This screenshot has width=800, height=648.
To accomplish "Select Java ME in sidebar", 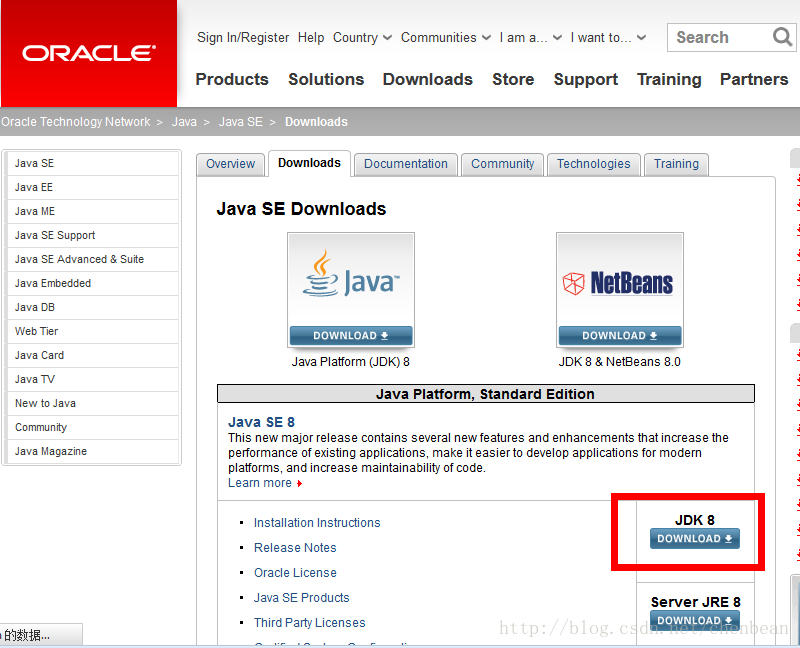I will pos(93,211).
